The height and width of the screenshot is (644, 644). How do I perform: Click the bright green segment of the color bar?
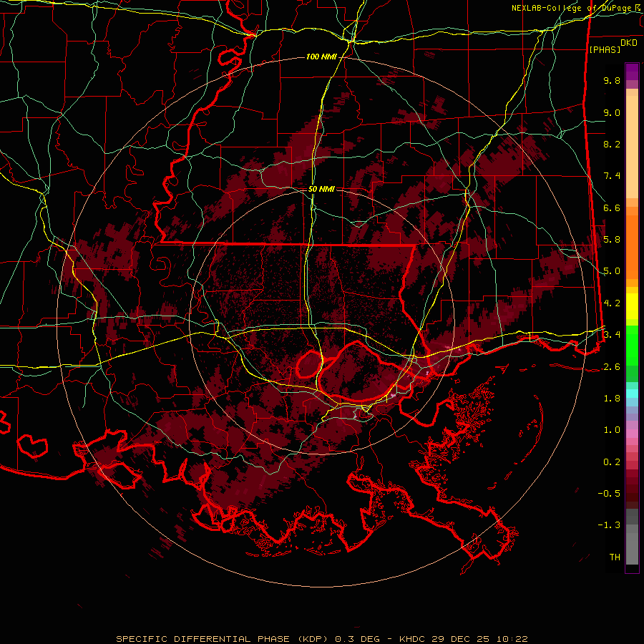pos(632,346)
